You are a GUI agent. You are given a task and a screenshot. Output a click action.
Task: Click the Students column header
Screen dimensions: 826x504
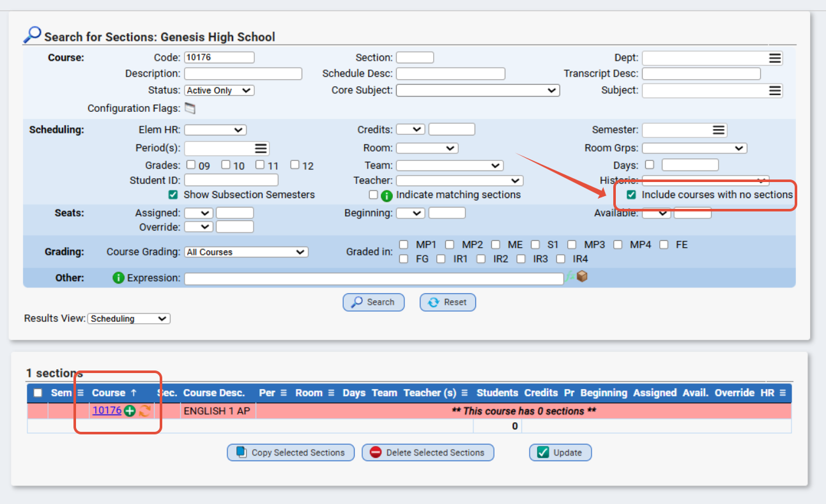(x=498, y=393)
